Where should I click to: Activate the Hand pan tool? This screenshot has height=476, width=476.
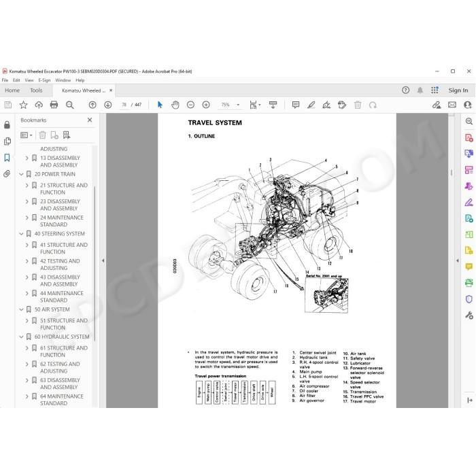pyautogui.click(x=175, y=105)
